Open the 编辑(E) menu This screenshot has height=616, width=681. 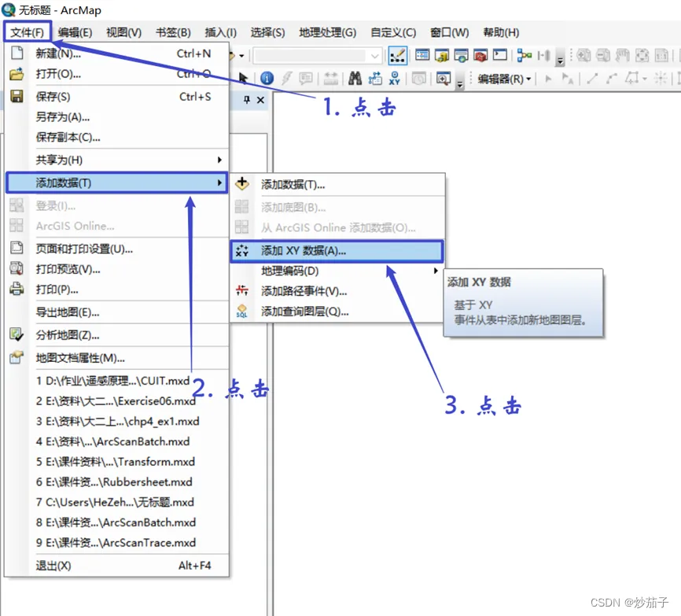(x=75, y=32)
